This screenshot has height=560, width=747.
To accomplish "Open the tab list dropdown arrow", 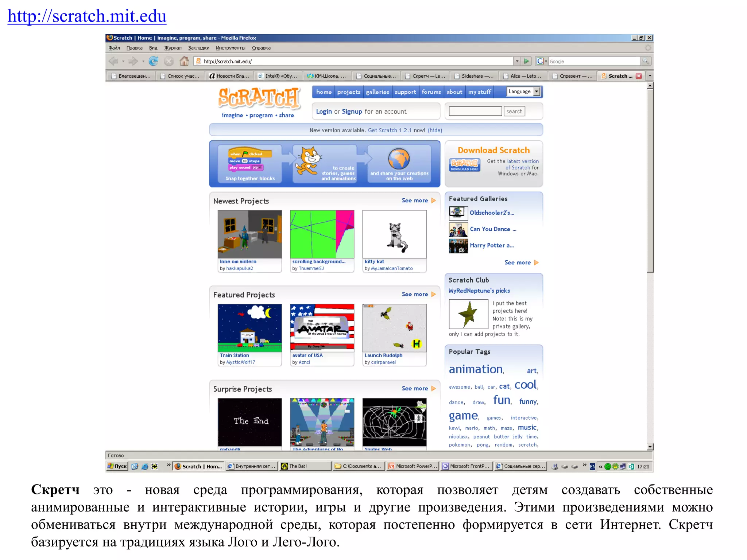I will (x=650, y=76).
